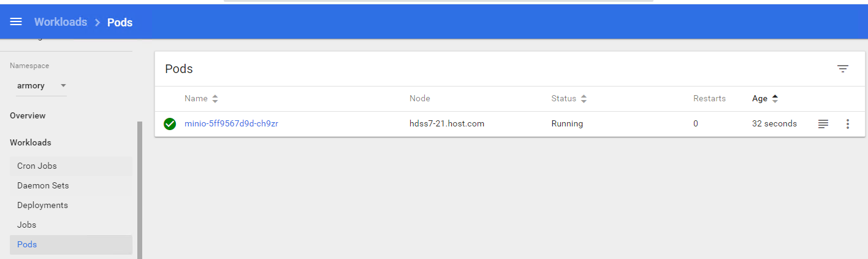Navigate to Deployments in sidebar
This screenshot has width=868, height=259.
point(42,206)
